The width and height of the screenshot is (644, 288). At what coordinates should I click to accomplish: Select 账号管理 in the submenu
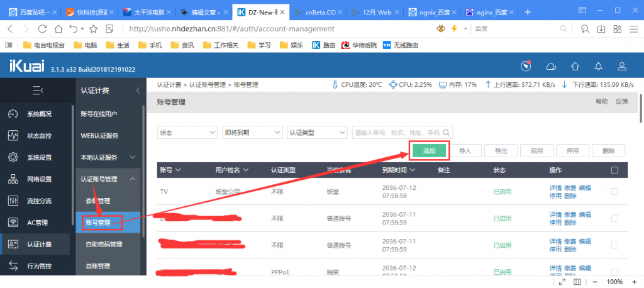pos(99,222)
